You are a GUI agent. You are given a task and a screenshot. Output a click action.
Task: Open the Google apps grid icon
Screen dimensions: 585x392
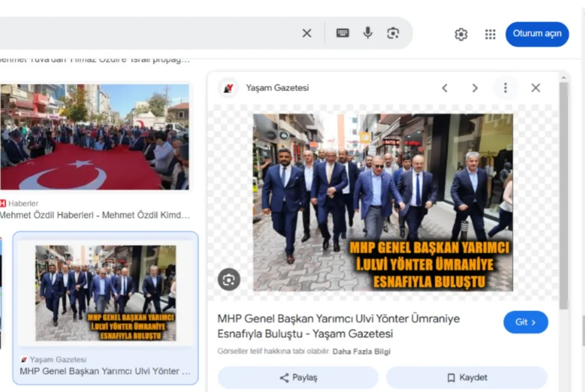(x=491, y=34)
